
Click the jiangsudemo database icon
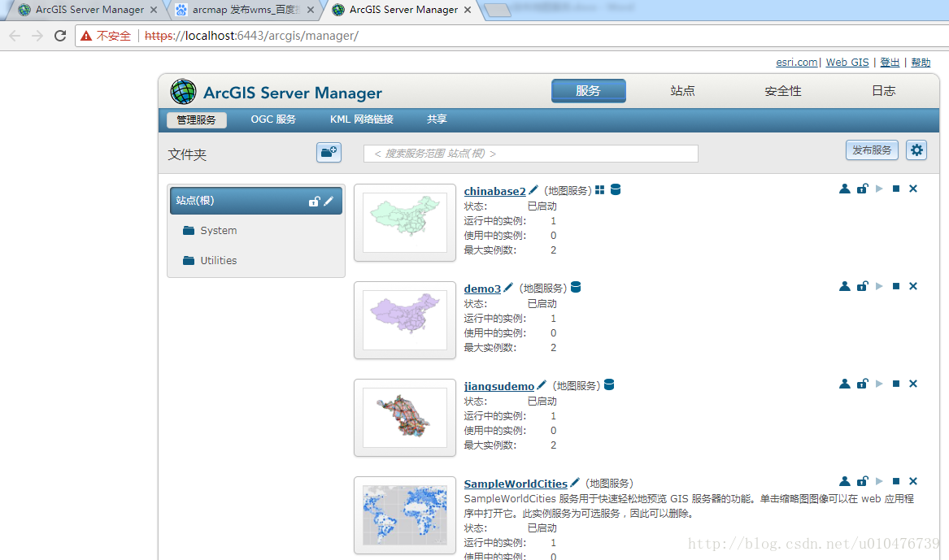tap(609, 384)
